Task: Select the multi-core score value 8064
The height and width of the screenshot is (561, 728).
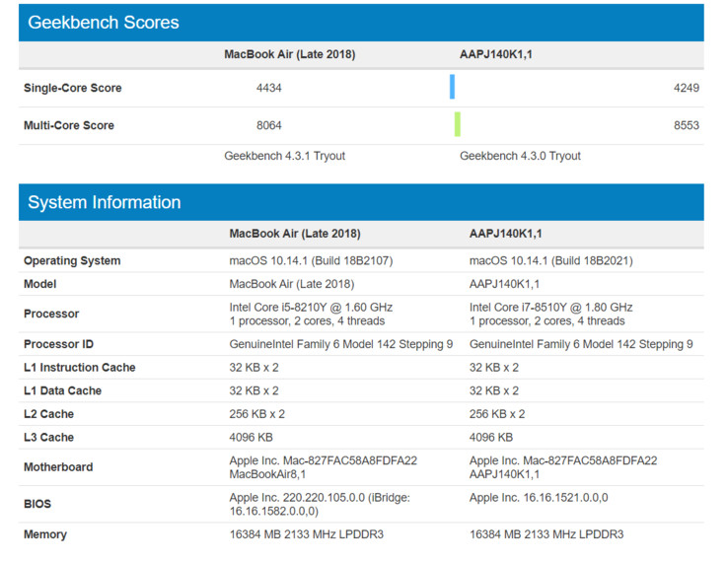Action: pos(269,125)
